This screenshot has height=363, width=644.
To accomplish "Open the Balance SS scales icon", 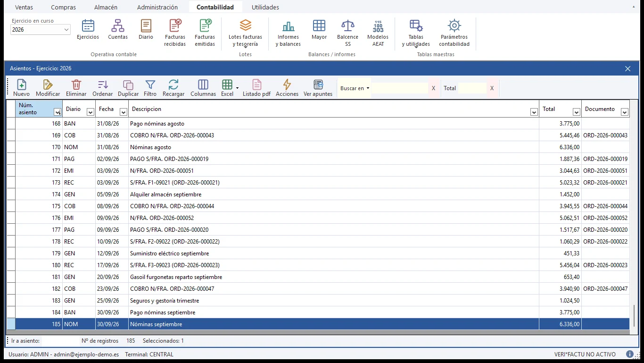I will (348, 33).
